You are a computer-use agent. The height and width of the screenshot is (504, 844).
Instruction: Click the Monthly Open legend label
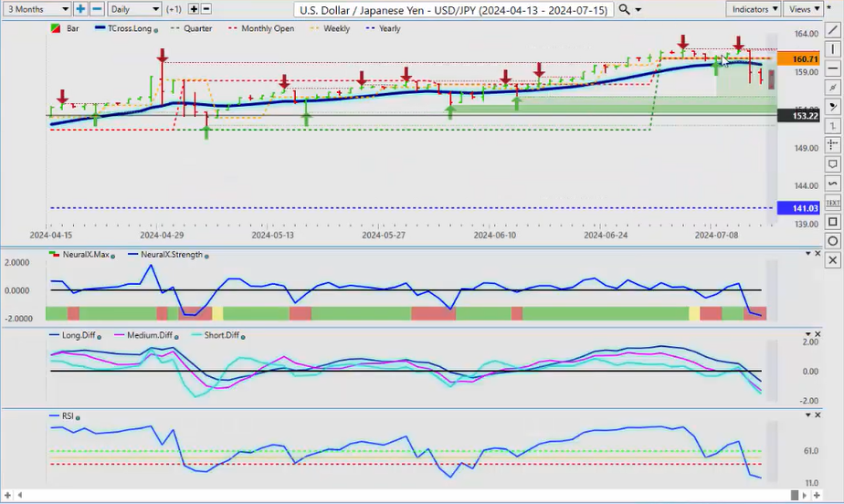268,28
